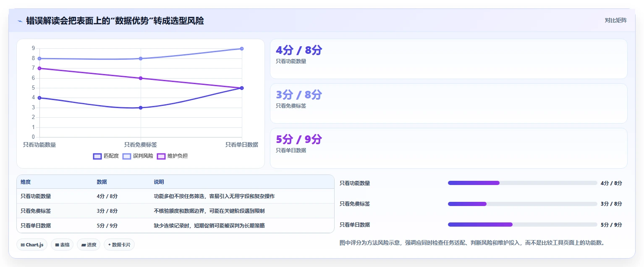Image resolution: width=644 pixels, height=267 pixels.
Task: Toggle 匹配度 legend swatch in chart
Action: [x=97, y=156]
